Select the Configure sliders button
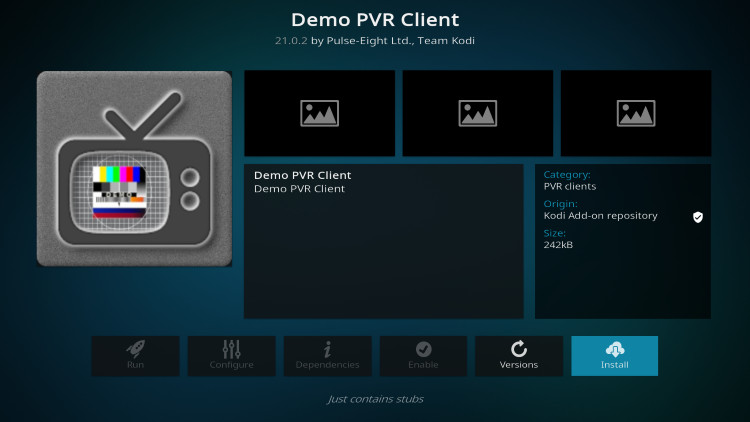 click(x=232, y=355)
